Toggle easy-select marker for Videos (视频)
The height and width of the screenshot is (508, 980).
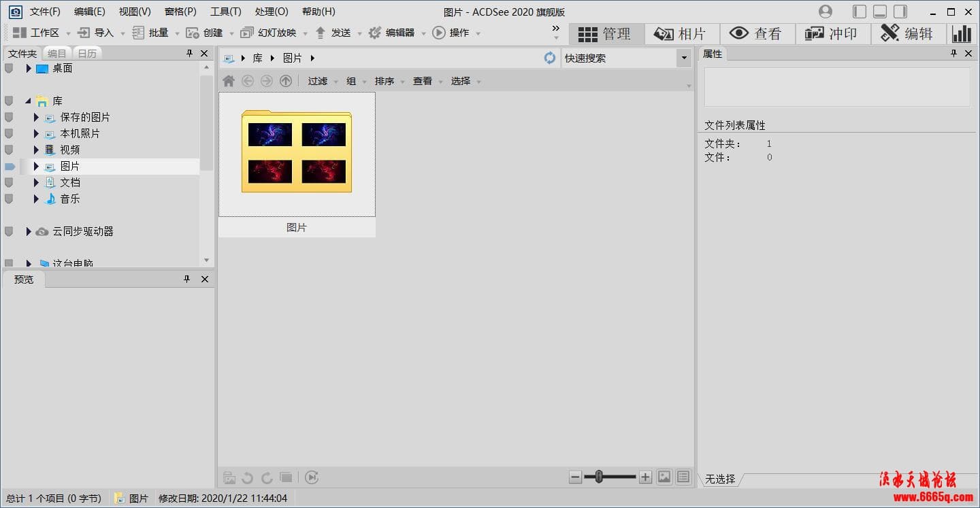[x=9, y=150]
